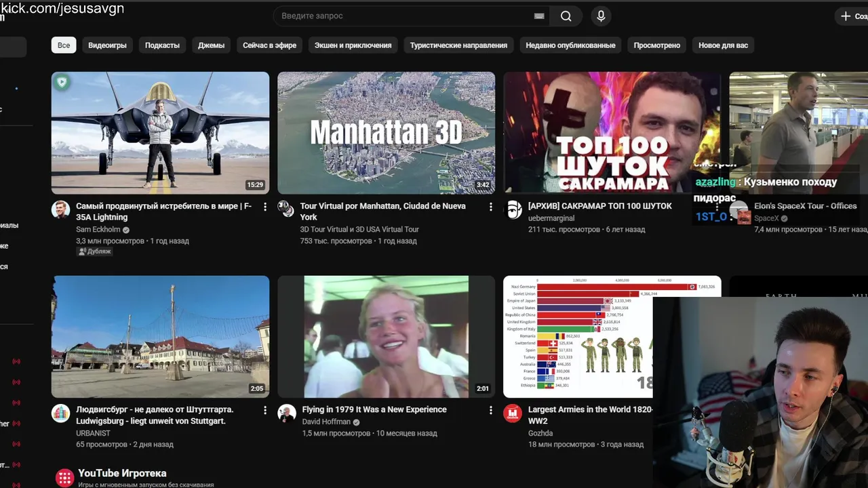
Task: Select the Просмотрено chip
Action: click(656, 45)
